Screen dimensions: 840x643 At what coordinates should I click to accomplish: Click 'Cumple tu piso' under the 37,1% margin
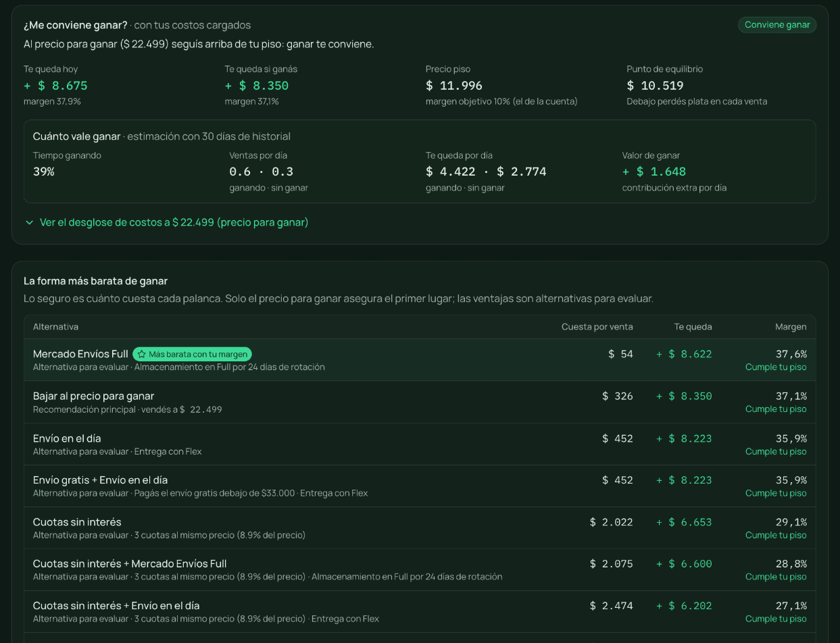[776, 409]
